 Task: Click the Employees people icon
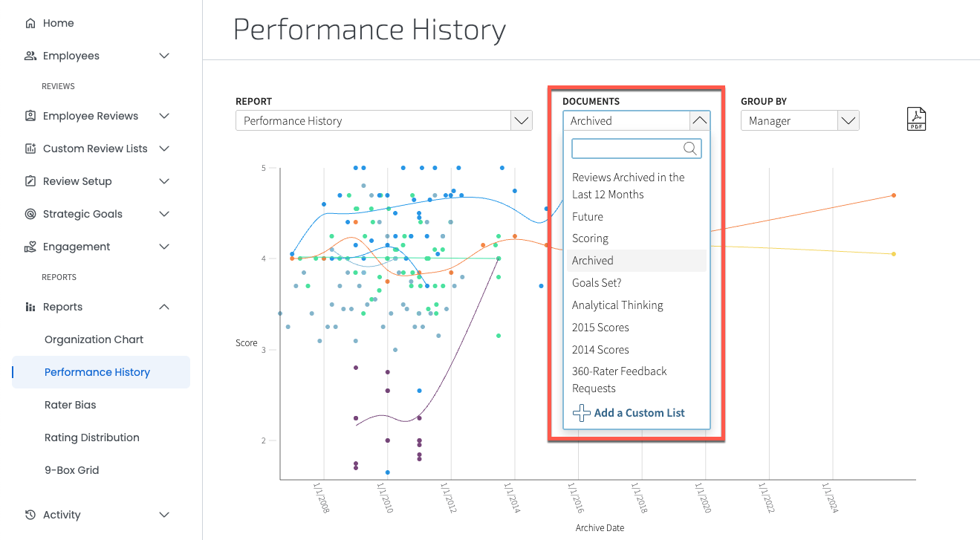[30, 56]
